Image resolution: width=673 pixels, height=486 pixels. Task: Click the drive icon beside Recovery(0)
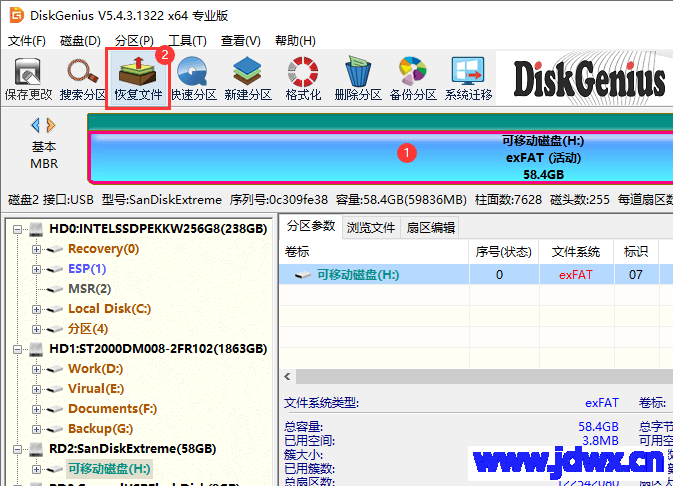point(55,249)
